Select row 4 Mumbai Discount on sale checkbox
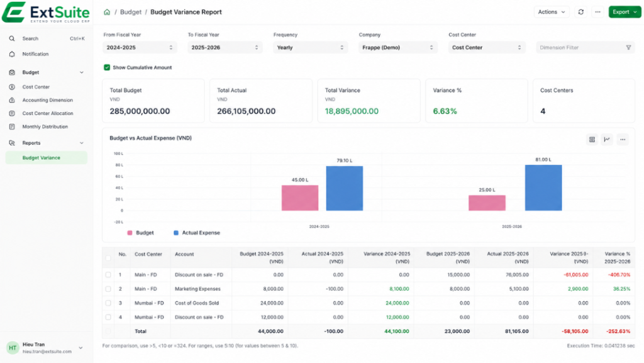644x363 pixels. [108, 317]
